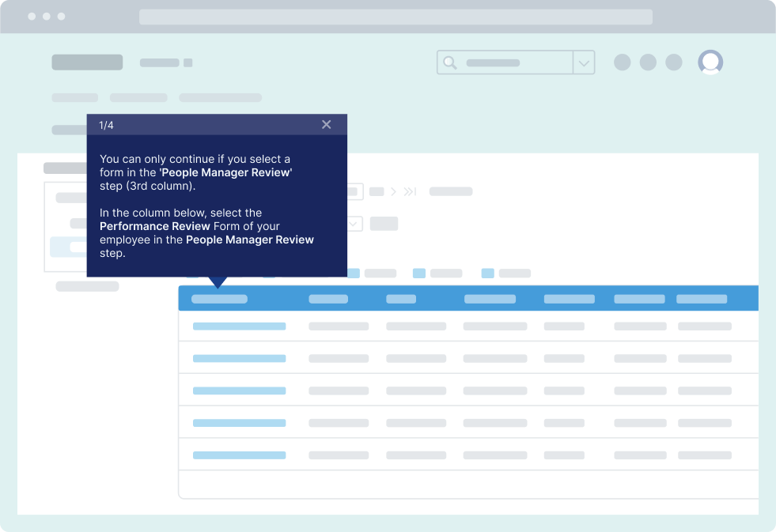
Task: Click the search magnifier icon
Action: click(449, 62)
